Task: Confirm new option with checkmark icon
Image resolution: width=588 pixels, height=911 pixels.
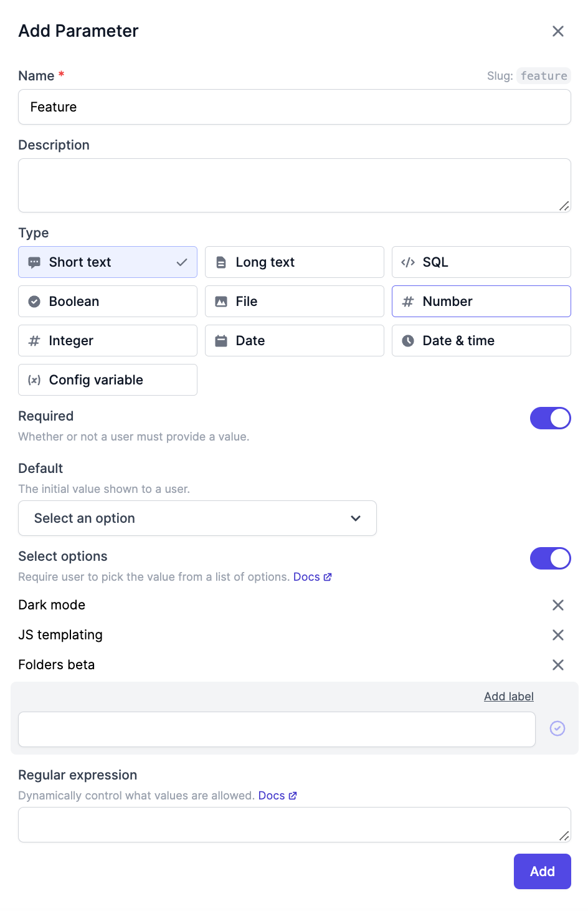Action: click(557, 728)
